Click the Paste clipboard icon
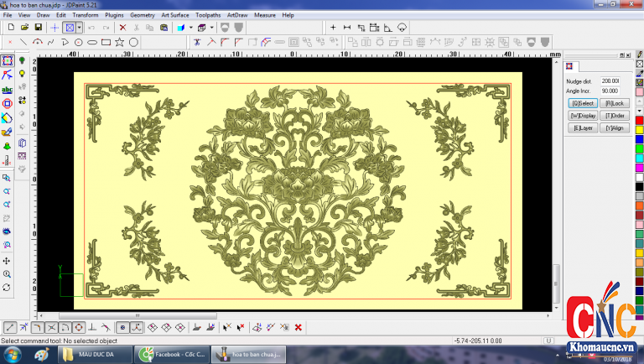 [163, 28]
